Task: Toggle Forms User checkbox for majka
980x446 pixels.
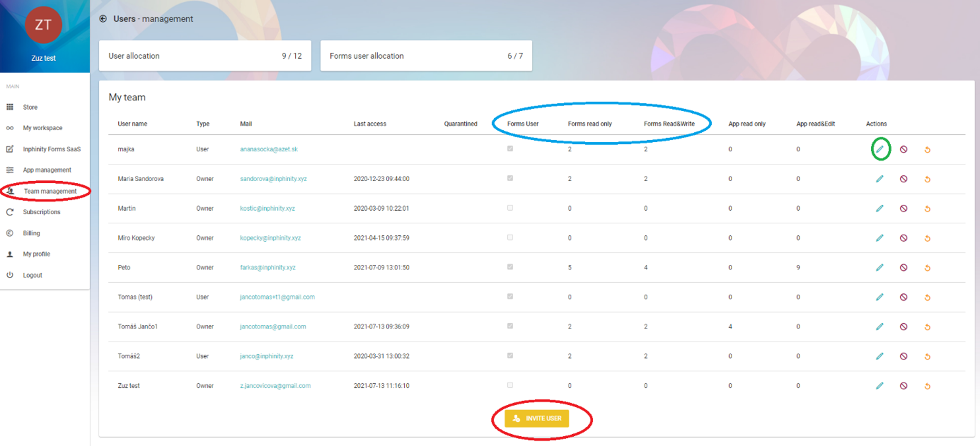Action: pyautogui.click(x=510, y=149)
